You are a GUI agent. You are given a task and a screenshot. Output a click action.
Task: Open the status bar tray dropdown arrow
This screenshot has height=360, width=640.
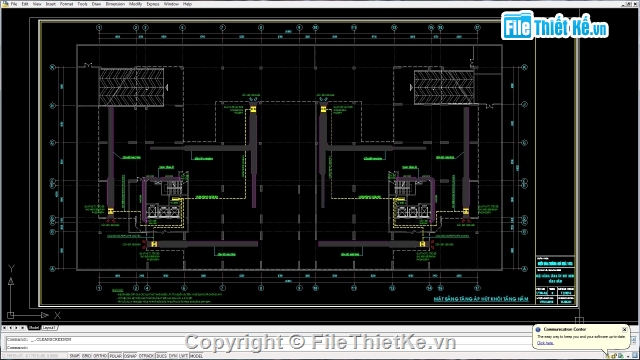(628, 356)
